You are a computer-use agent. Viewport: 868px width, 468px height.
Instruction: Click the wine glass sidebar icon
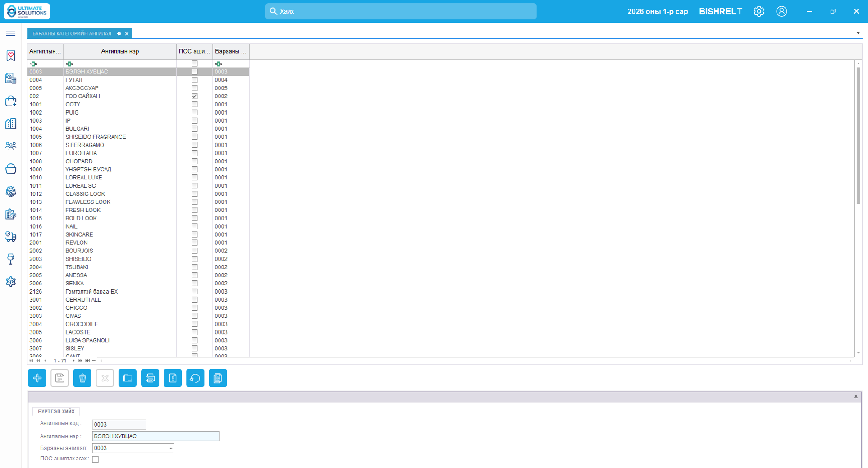pyautogui.click(x=11, y=259)
